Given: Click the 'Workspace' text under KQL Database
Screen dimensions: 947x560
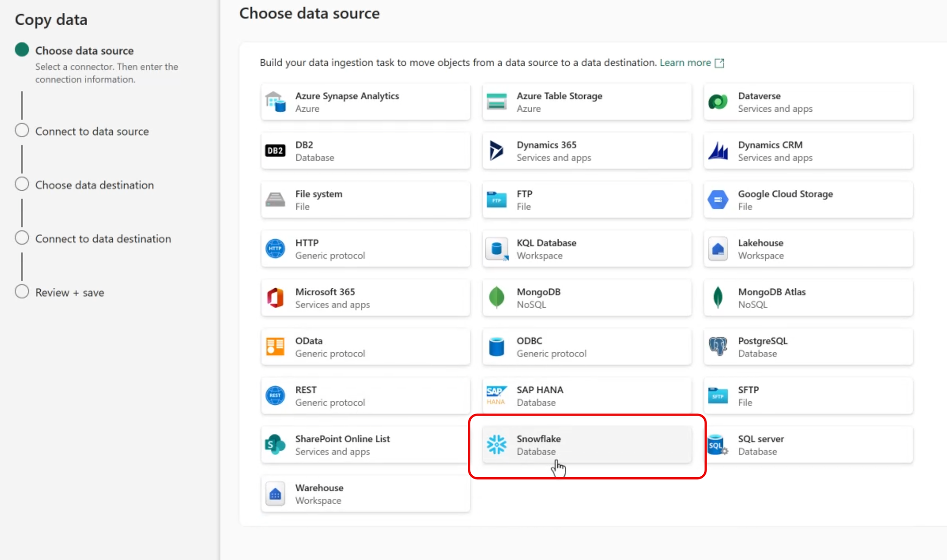Looking at the screenshot, I should point(539,256).
